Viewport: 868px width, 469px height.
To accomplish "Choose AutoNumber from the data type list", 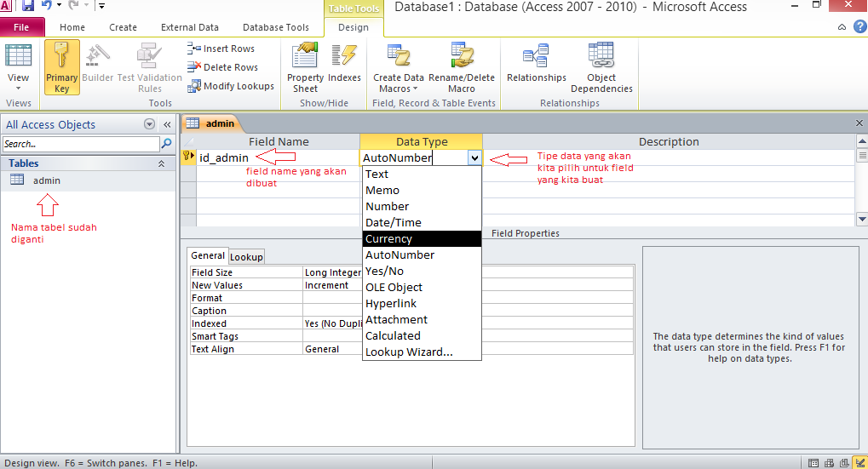I will pos(422,255).
